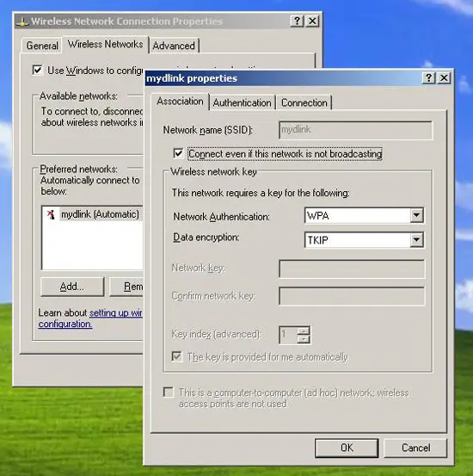473x476 pixels.
Task: Toggle The key is provided automatically checkbox
Action: [176, 356]
